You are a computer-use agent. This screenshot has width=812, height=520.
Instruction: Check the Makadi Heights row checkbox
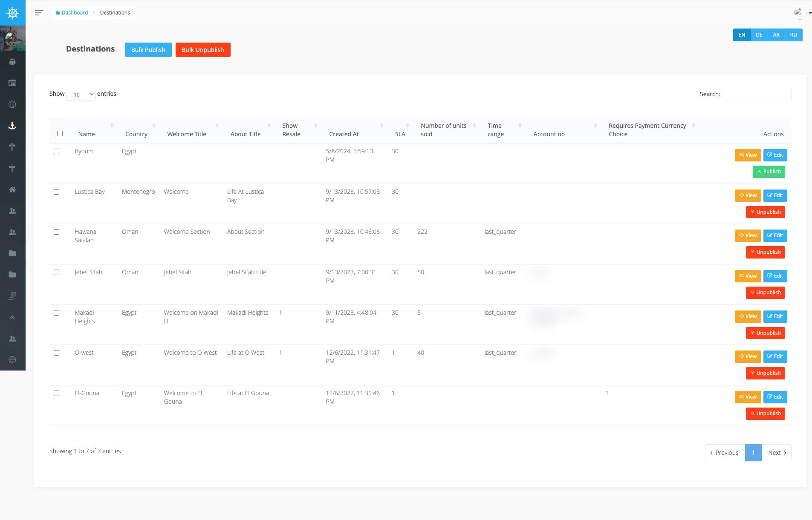pos(56,313)
